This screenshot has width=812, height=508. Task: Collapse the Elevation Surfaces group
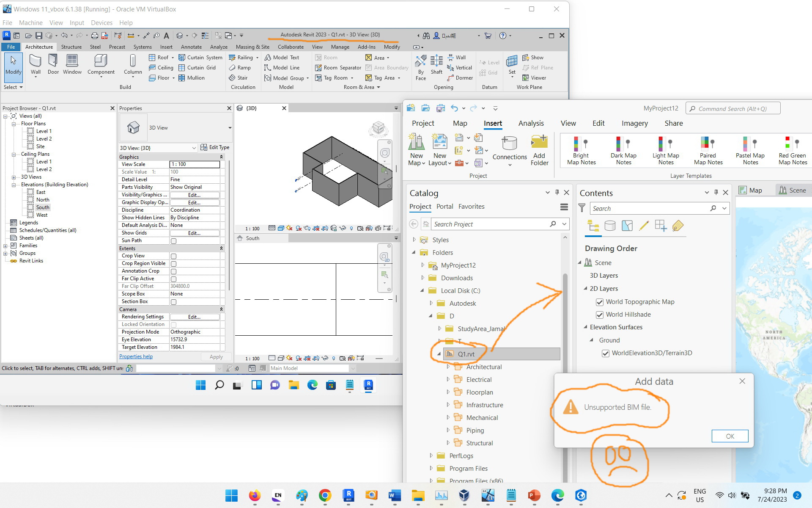[x=585, y=327]
